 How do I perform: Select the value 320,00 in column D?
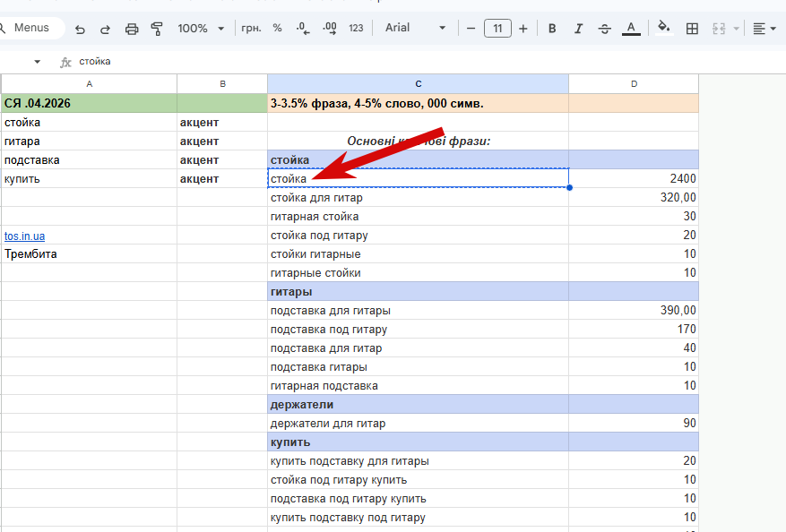(634, 197)
